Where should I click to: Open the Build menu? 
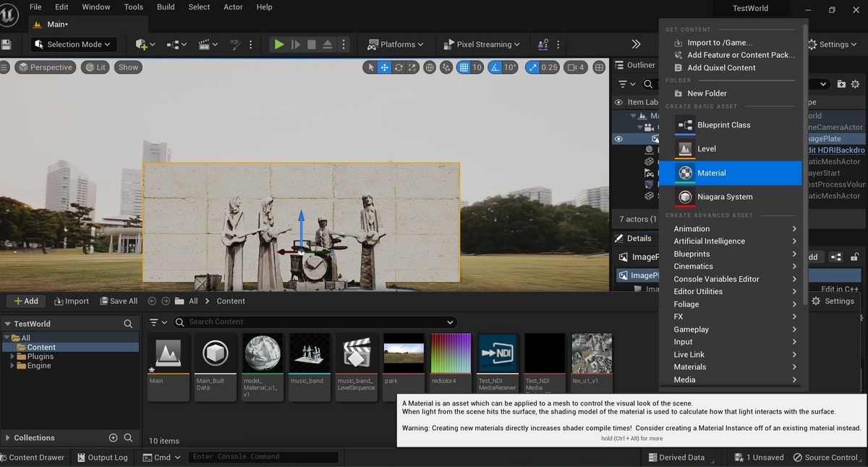166,7
